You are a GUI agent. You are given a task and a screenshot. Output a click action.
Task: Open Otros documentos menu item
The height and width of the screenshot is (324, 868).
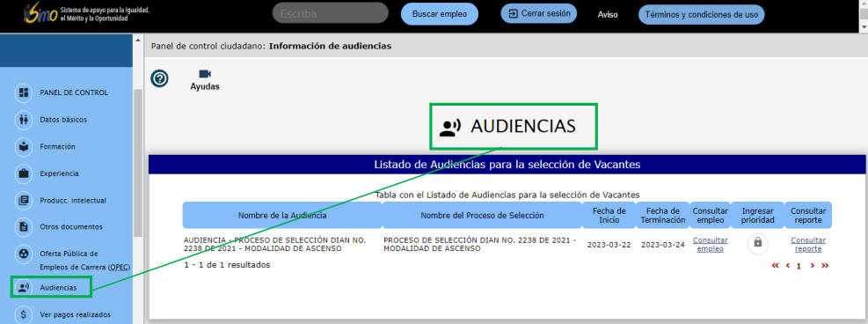coord(71,227)
